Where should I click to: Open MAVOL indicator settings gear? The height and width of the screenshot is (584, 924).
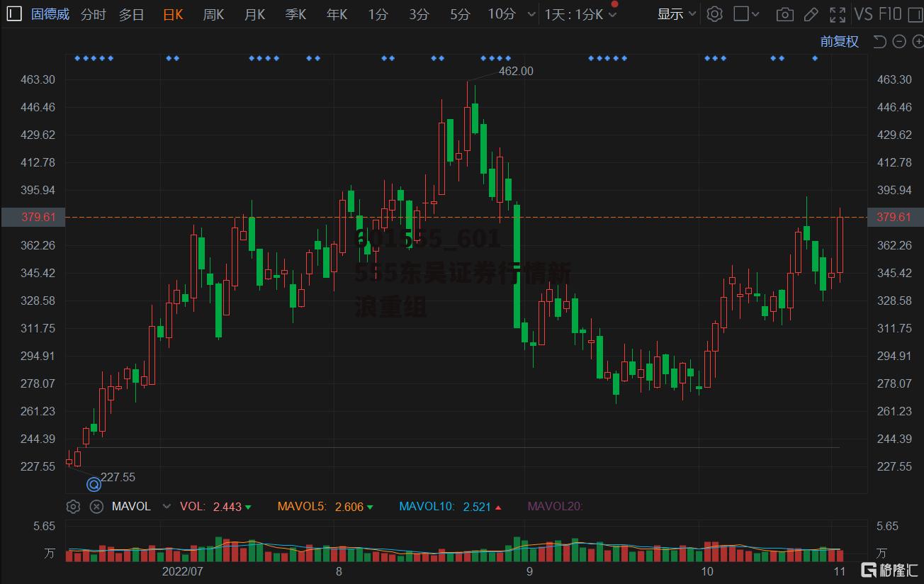73,506
